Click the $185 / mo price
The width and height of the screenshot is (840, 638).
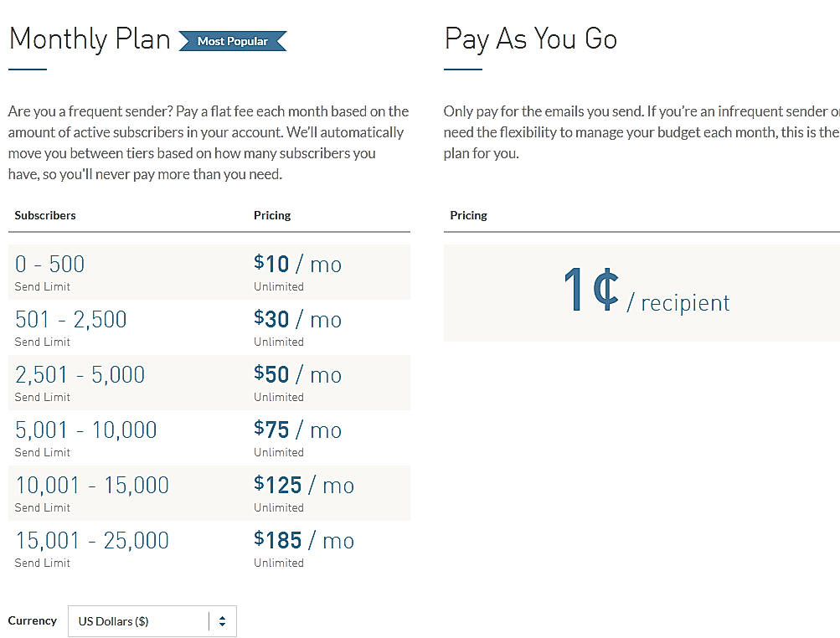click(305, 540)
